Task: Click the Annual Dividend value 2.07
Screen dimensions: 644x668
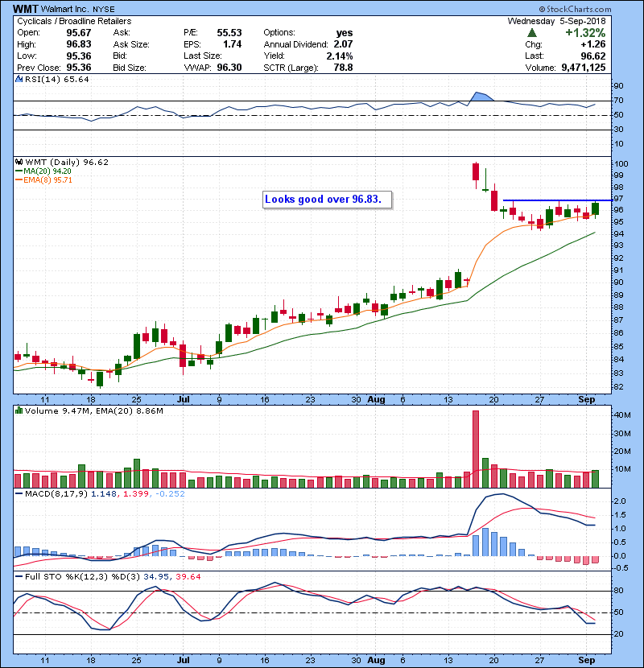Action: point(343,44)
